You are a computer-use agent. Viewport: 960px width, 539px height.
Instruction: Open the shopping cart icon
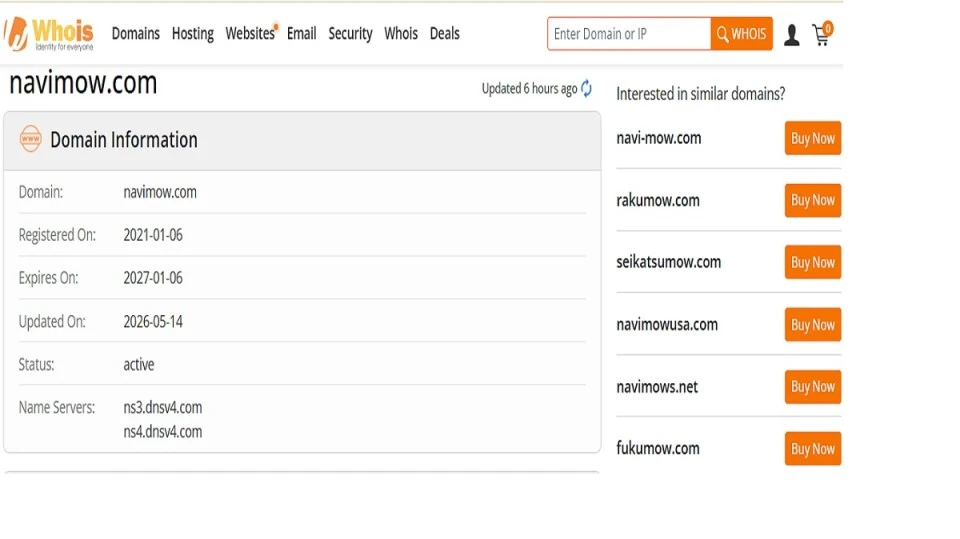822,34
